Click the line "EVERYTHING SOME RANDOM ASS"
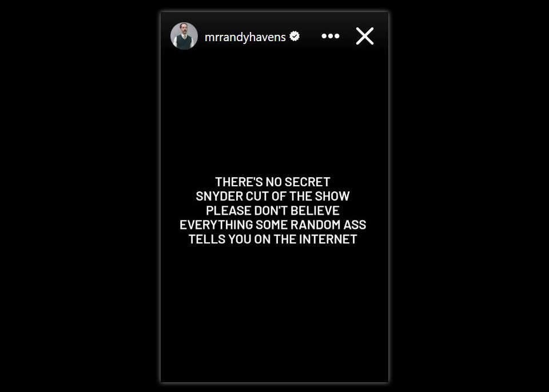Screen dimensions: 549x392 [273, 225]
